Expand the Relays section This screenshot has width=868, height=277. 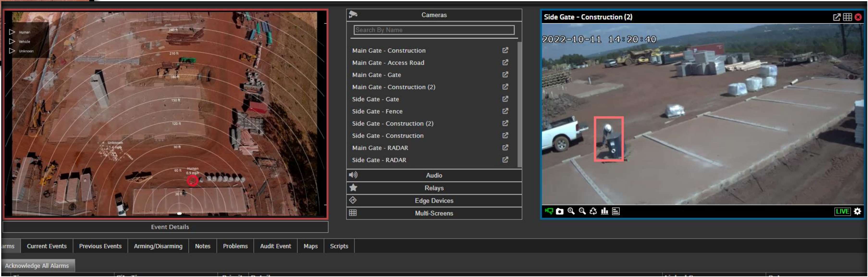(434, 188)
